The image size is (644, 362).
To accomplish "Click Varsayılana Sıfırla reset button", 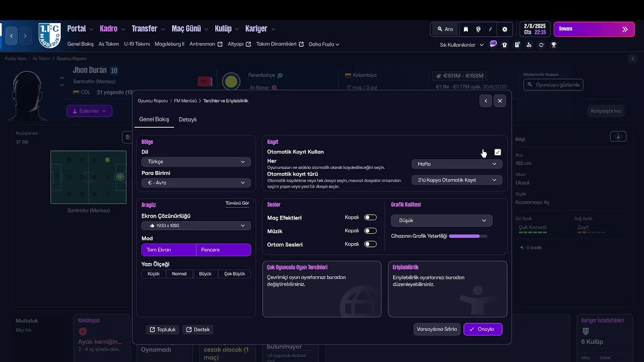I will pos(437,329).
